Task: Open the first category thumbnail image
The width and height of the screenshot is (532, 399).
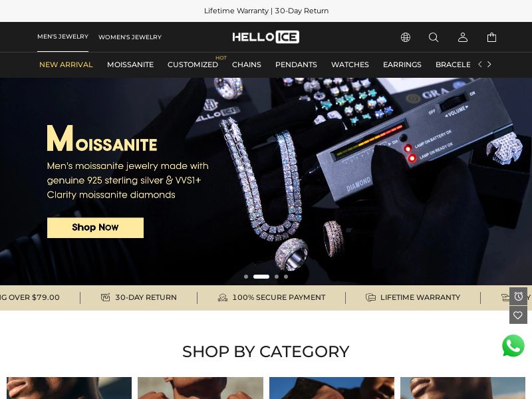Action: [x=69, y=388]
